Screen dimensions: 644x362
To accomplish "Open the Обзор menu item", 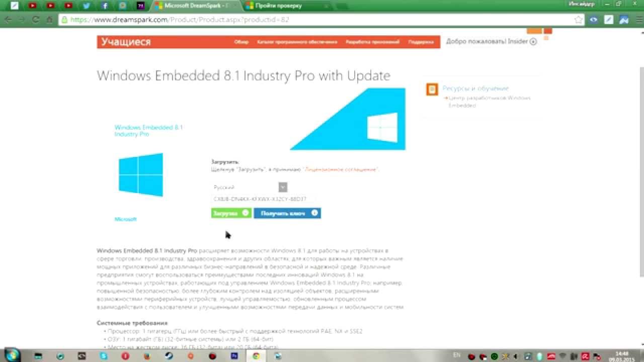I will point(242,42).
